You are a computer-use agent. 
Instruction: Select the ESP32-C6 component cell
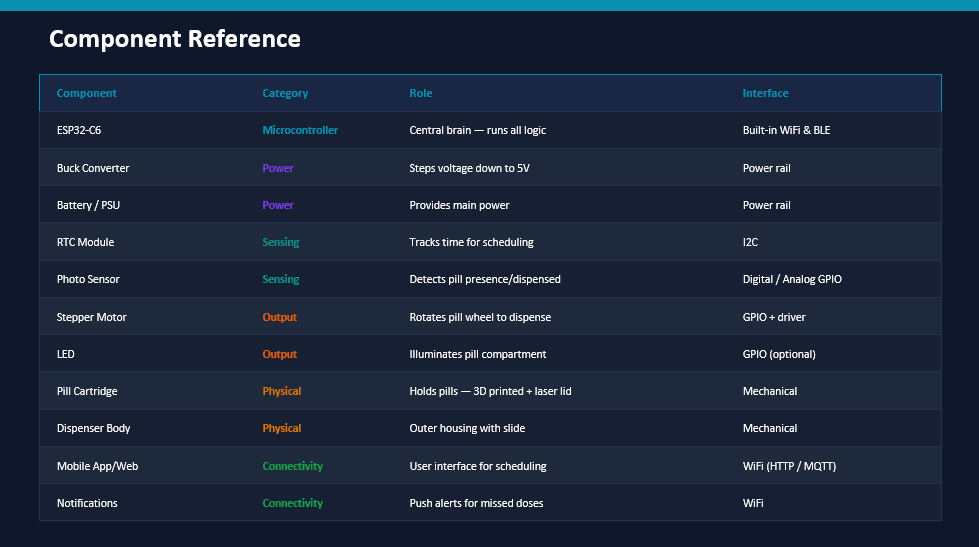(79, 130)
